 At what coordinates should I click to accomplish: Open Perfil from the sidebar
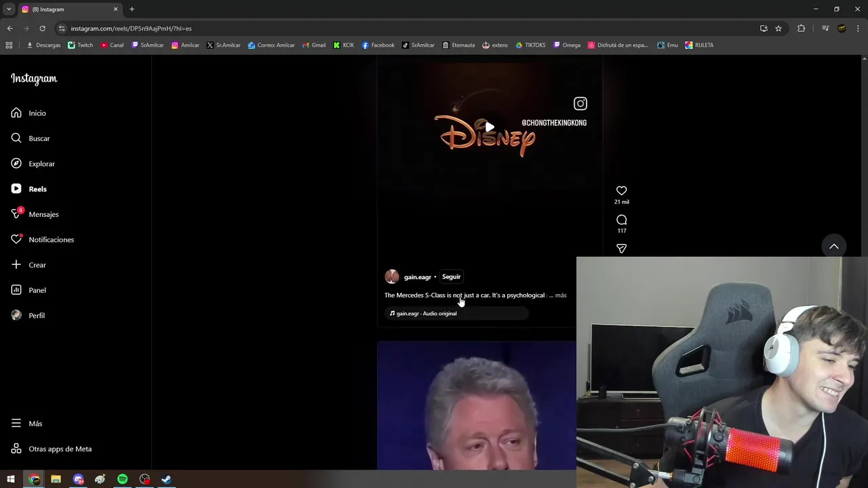point(28,316)
